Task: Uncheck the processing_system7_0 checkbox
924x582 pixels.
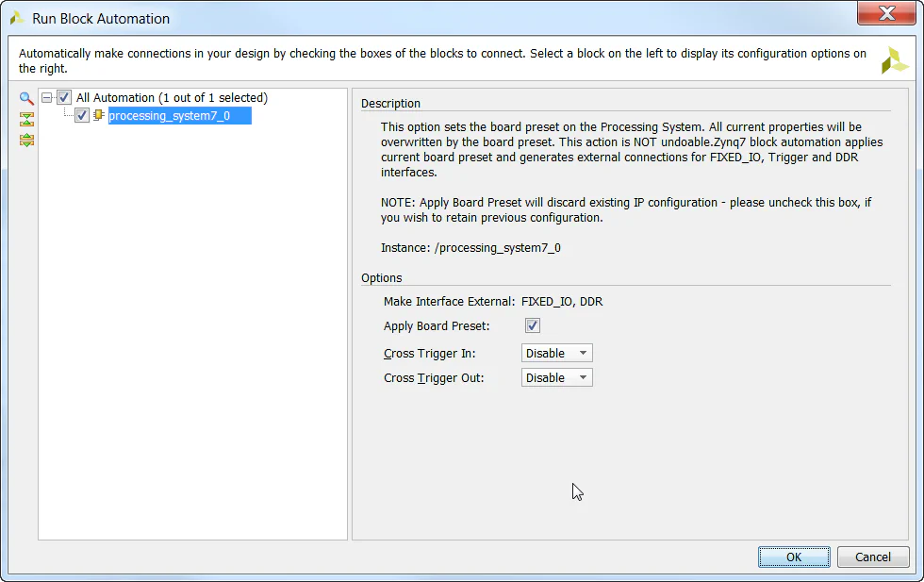Action: (81, 115)
